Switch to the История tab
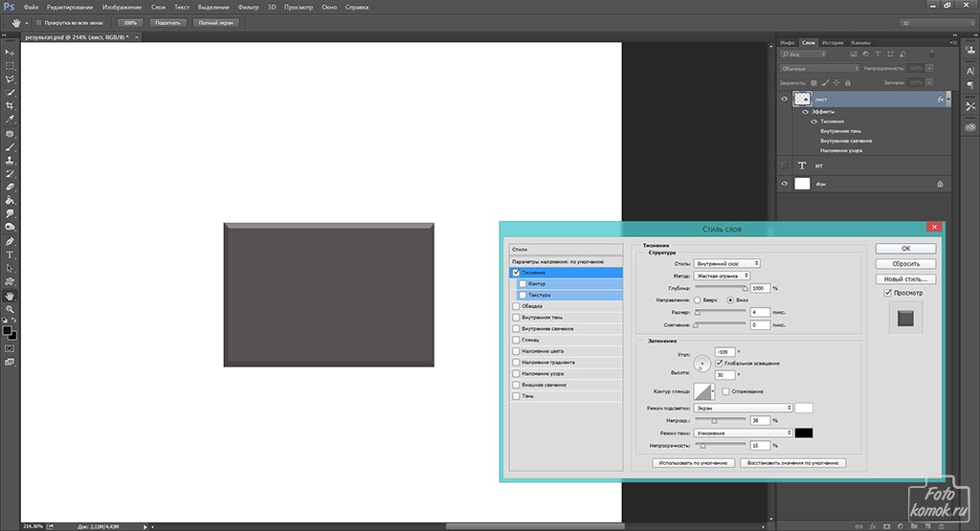 (833, 42)
